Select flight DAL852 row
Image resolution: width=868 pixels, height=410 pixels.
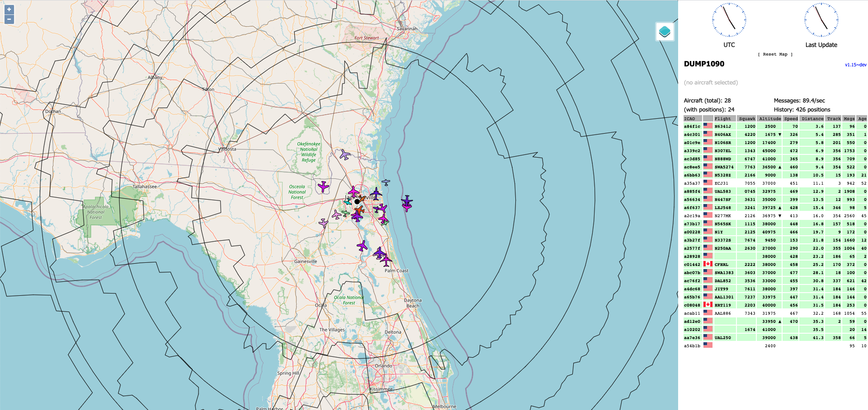(x=775, y=281)
